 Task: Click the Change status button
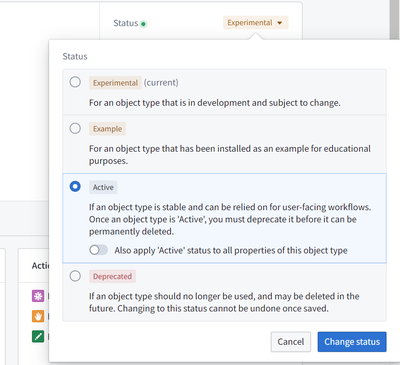(x=352, y=342)
